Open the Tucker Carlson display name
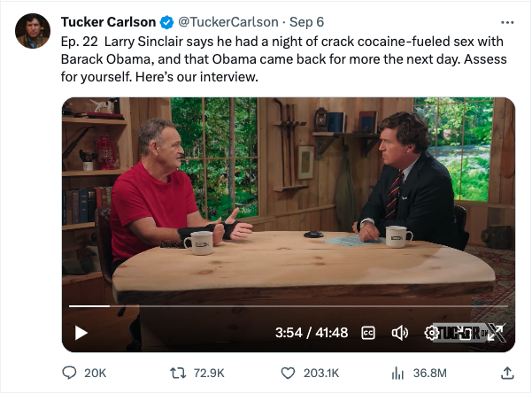This screenshot has height=393, width=532. (x=108, y=22)
